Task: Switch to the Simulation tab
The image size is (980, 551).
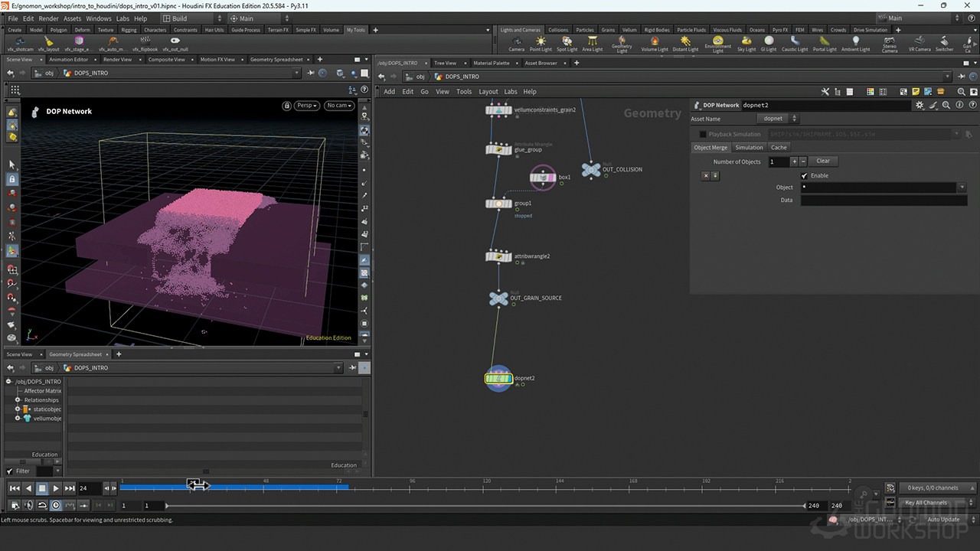Action: (749, 147)
